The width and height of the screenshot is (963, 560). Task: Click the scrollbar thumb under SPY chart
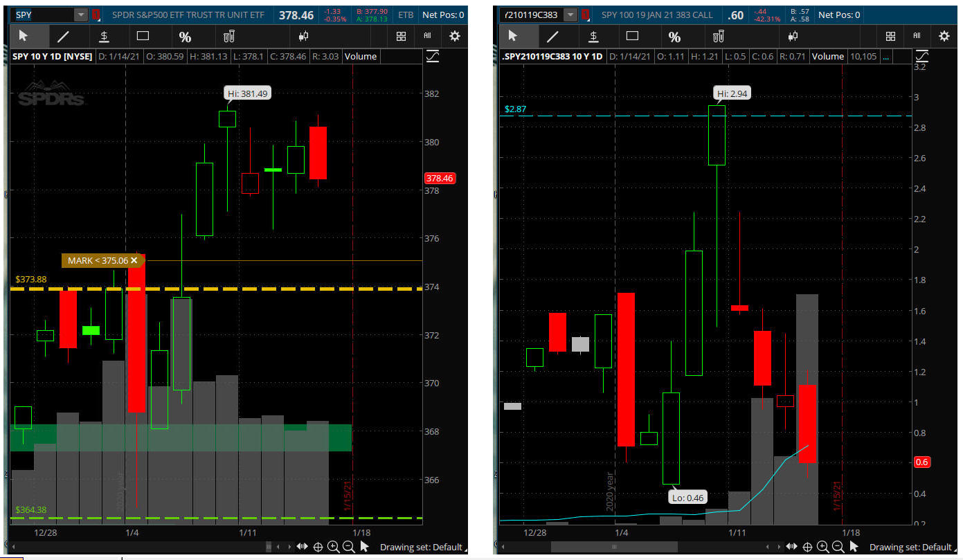268,547
